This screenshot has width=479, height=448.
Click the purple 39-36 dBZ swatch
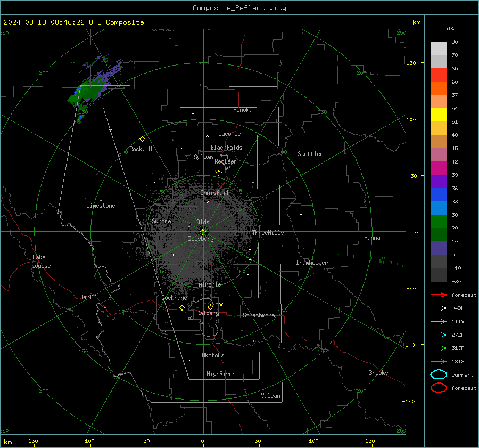click(x=439, y=182)
